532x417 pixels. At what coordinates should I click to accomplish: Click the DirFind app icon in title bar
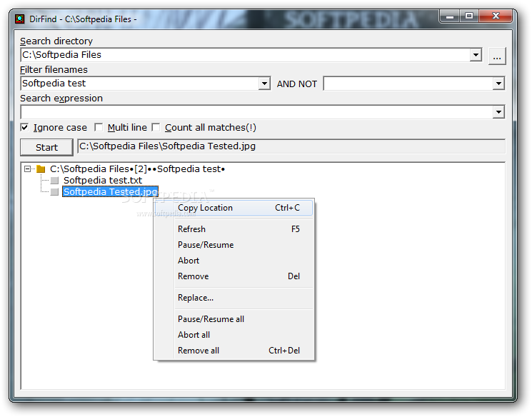tap(20, 19)
